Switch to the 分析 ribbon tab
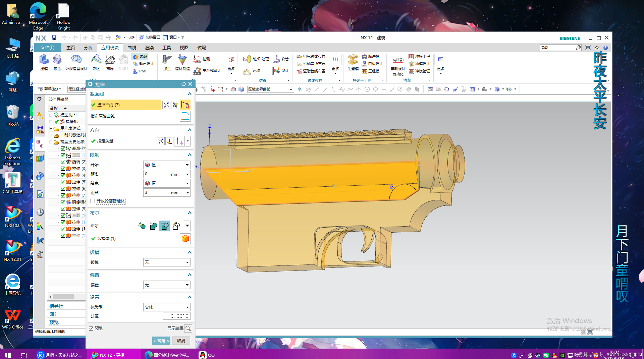644x359 pixels. click(x=88, y=48)
